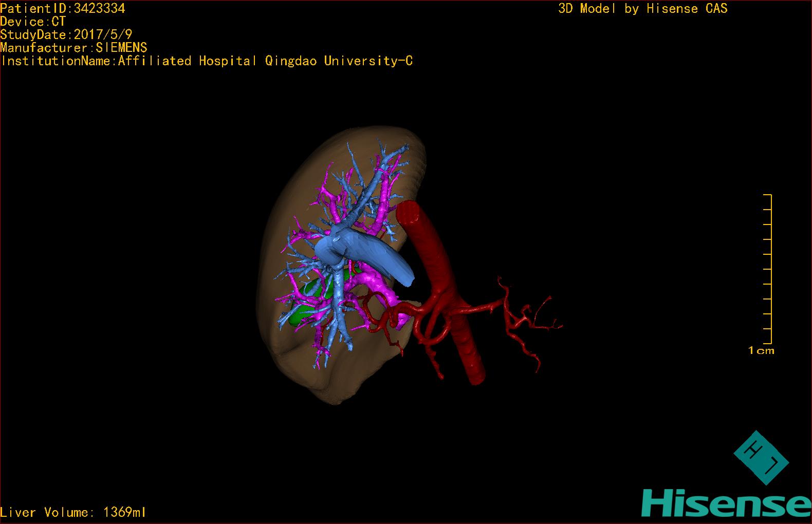Click the Device:CT label
The width and height of the screenshot is (812, 524).
pyautogui.click(x=33, y=22)
